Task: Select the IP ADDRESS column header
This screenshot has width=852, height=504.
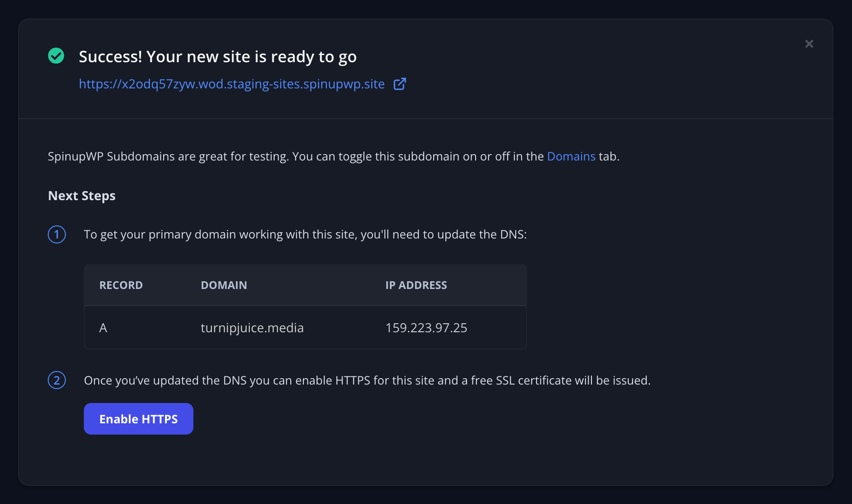Action: pyautogui.click(x=416, y=285)
